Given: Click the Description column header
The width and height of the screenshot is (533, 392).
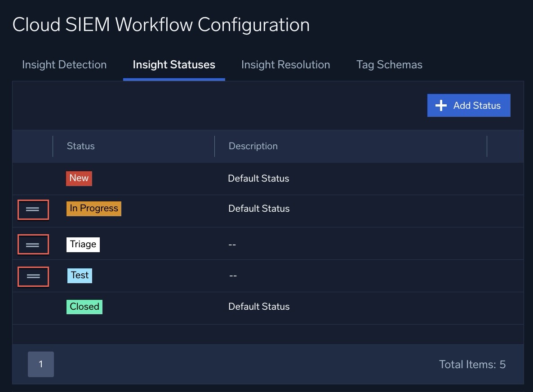Looking at the screenshot, I should 253,146.
